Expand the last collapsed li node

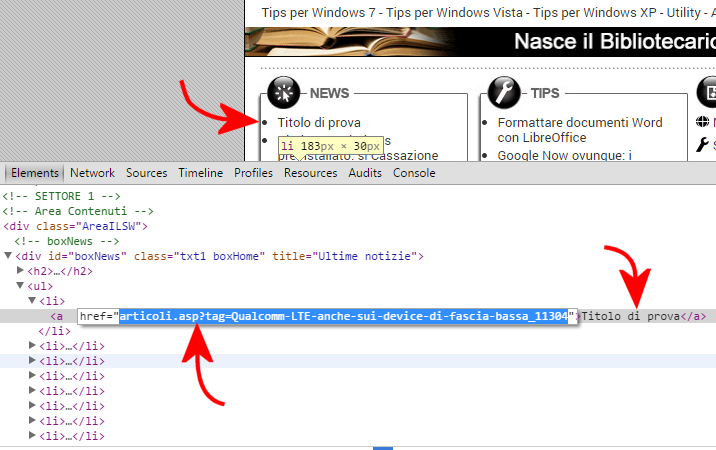point(32,435)
